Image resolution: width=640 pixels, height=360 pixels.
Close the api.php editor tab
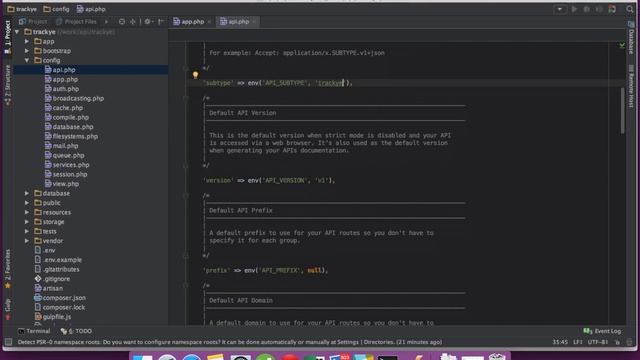point(254,22)
